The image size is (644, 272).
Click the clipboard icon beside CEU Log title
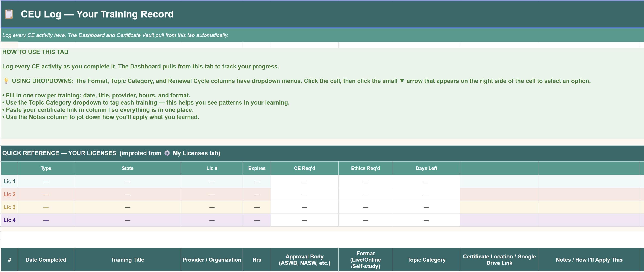[x=9, y=14]
